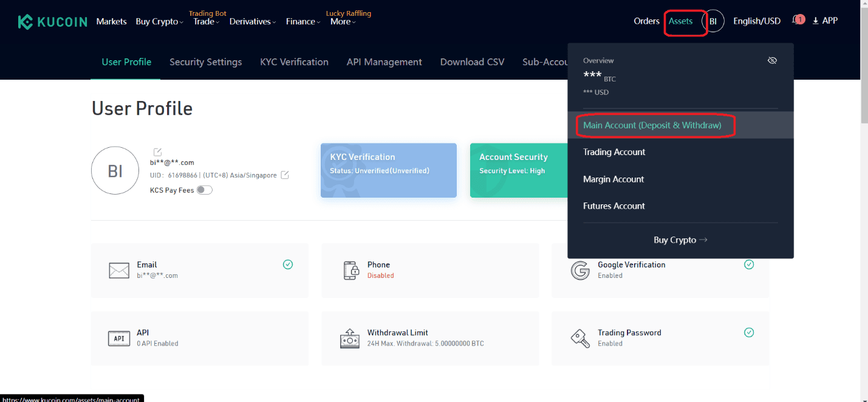The height and width of the screenshot is (402, 868).
Task: Click the Lucky Raffling label
Action: pyautogui.click(x=349, y=13)
